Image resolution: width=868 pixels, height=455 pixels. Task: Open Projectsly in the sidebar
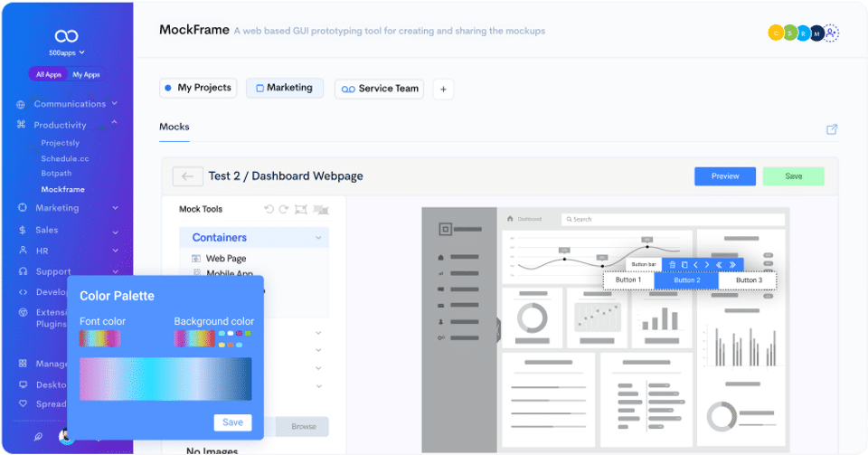(60, 143)
